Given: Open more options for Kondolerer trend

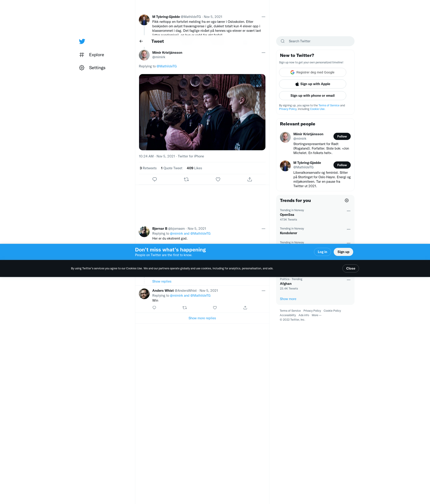Looking at the screenshot, I should click(348, 229).
